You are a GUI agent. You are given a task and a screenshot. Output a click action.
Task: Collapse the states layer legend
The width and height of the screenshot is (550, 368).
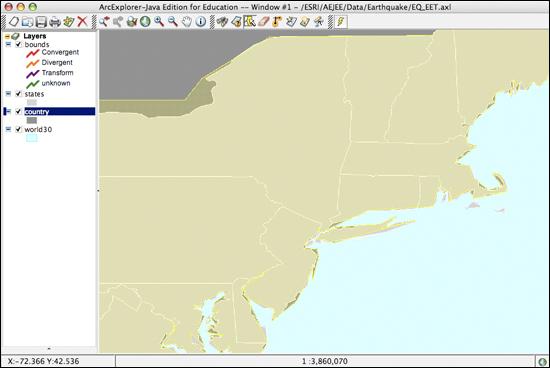pos(8,94)
